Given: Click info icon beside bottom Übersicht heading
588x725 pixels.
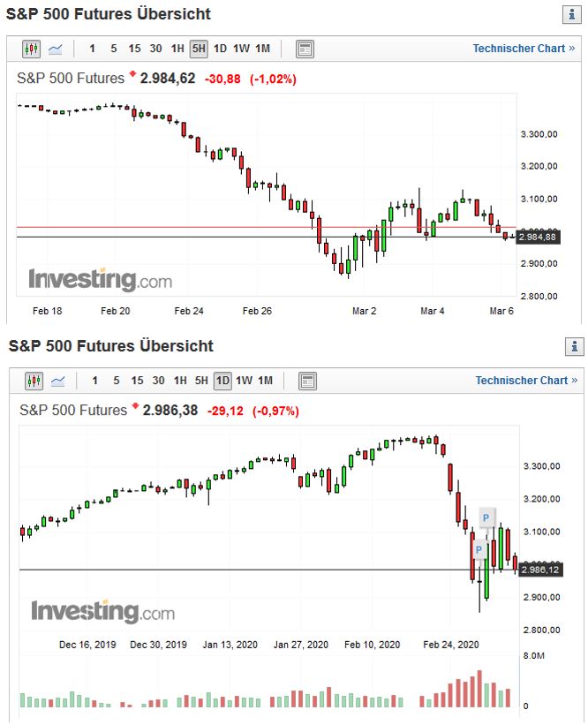Looking at the screenshot, I should tap(575, 346).
